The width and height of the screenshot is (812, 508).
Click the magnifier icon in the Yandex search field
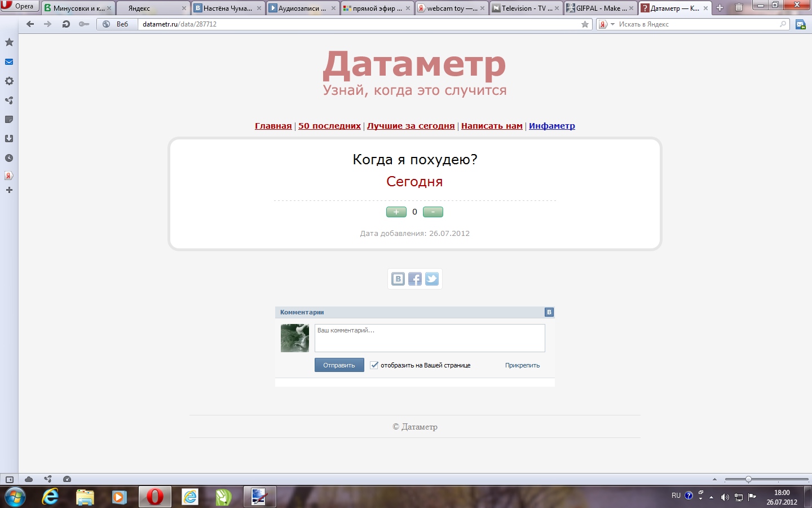(x=783, y=24)
